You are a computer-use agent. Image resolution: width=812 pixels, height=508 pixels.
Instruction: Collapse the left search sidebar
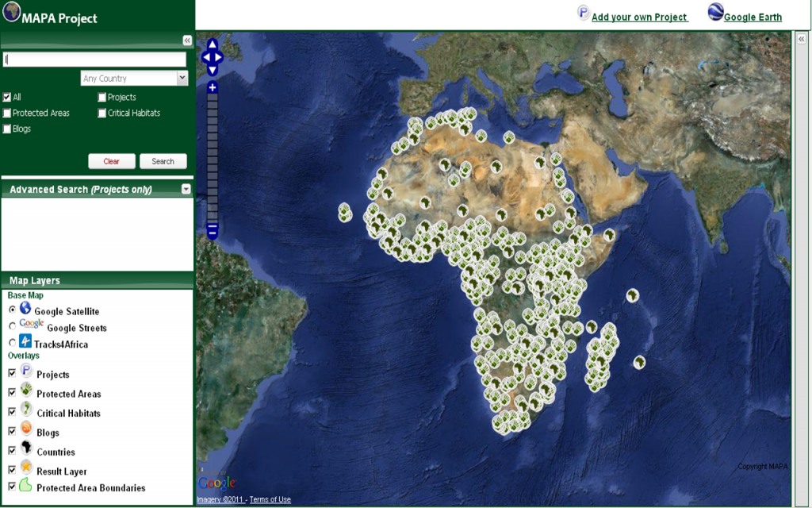coord(187,40)
